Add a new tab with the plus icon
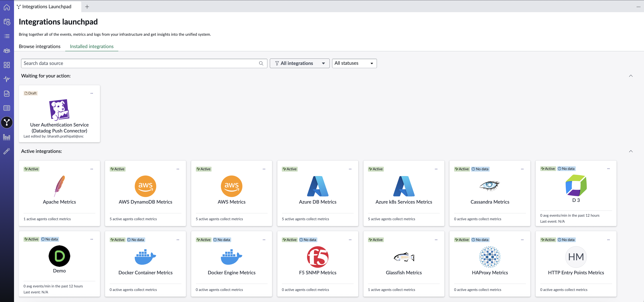Viewport: 644px width, 302px height. pos(87,7)
